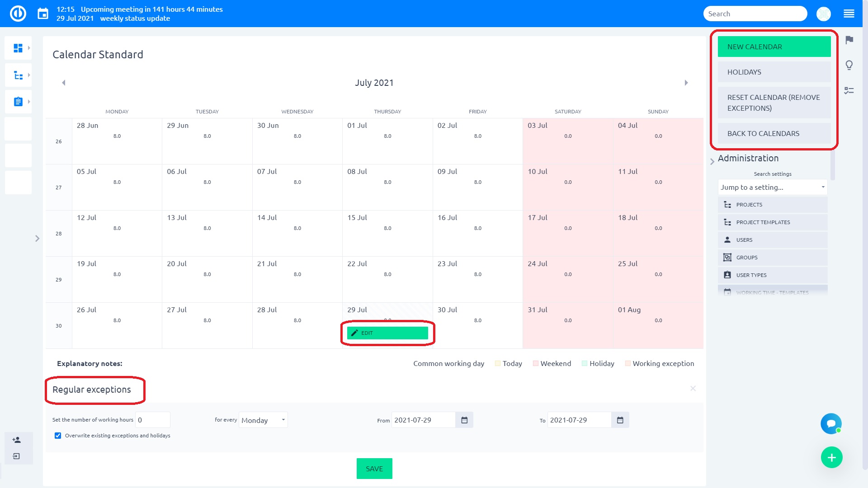Open the calendar icon in top bar
This screenshot has height=488, width=868.
43,14
